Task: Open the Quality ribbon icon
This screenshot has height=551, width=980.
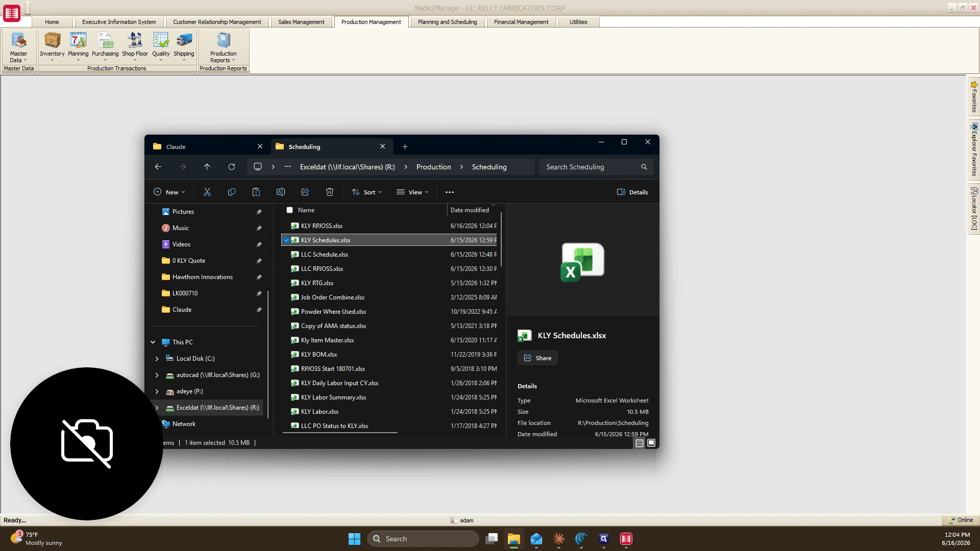Action: pos(161,46)
